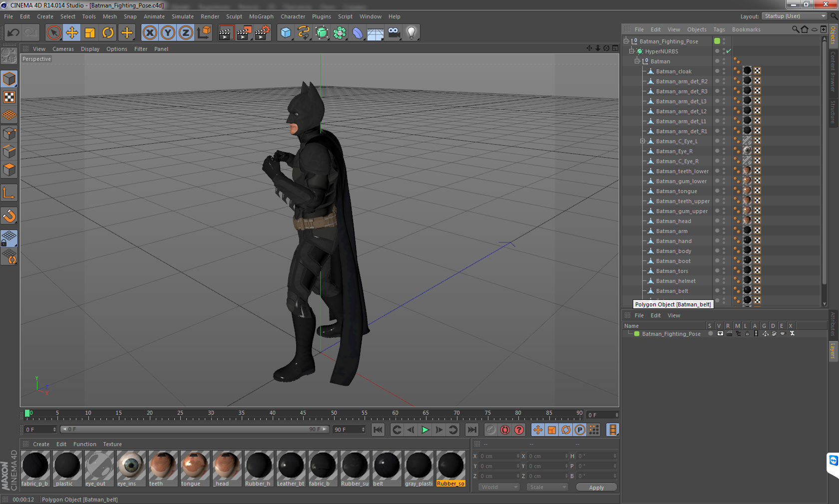Screen dimensions: 839x504
Task: Click Record Active Objects button
Action: pos(491,430)
